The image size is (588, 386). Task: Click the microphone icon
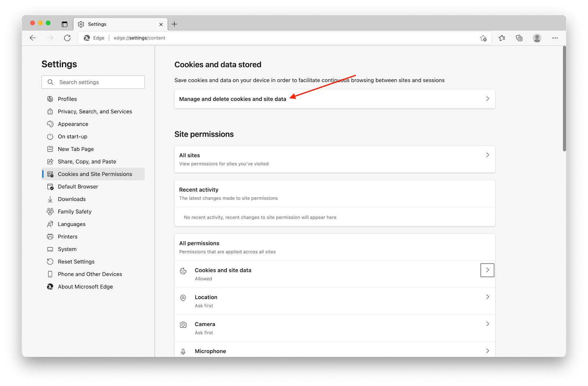tap(183, 352)
